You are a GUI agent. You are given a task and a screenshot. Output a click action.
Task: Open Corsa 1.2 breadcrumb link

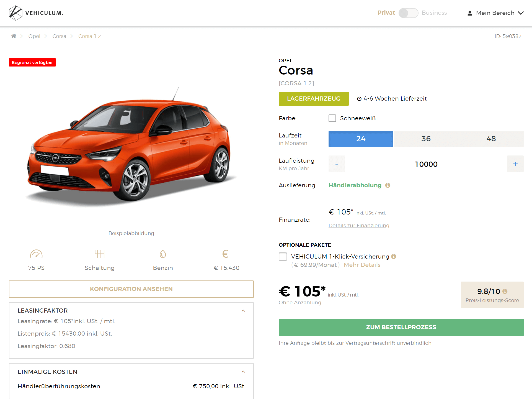tap(90, 36)
